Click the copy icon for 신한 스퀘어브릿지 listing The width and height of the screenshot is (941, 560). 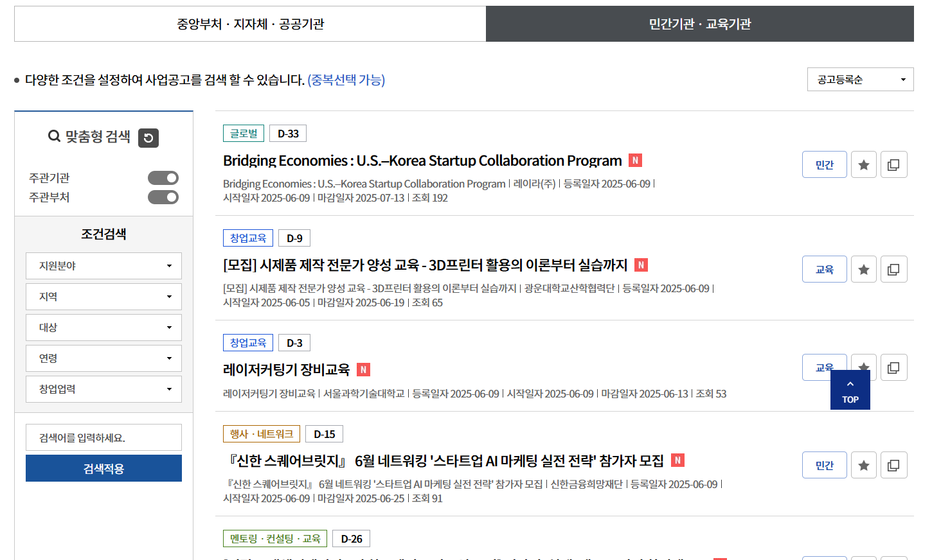tap(893, 464)
